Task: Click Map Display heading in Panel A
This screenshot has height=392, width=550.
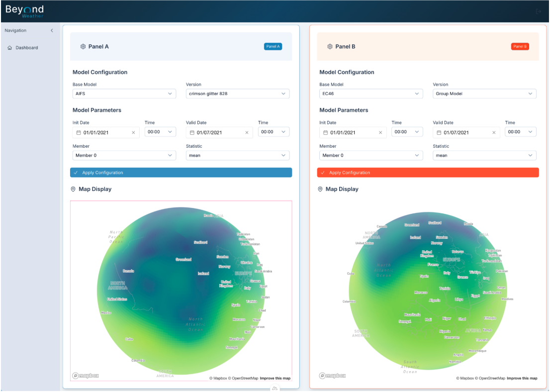Action: 95,189
